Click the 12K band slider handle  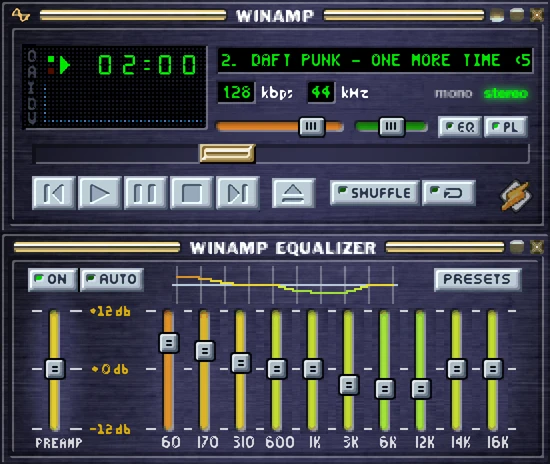coord(421,389)
